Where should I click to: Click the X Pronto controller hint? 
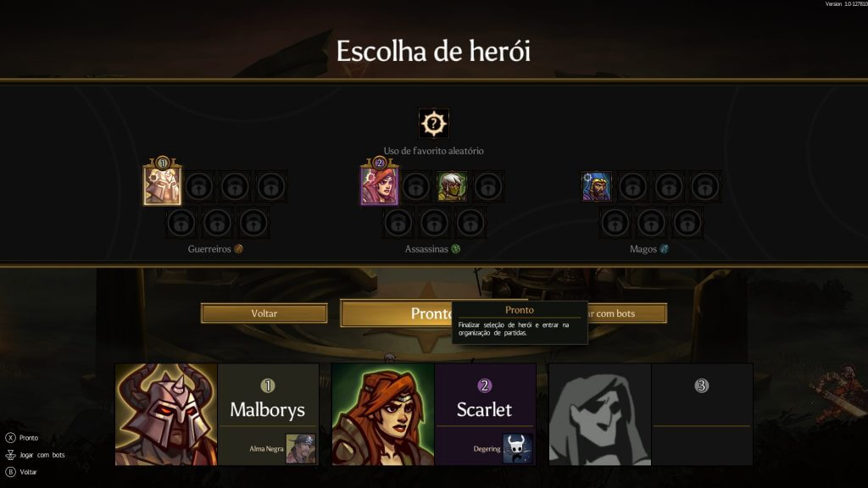[x=22, y=438]
